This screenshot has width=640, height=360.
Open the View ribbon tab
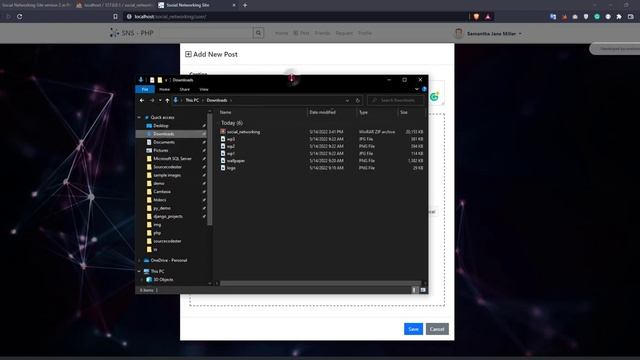click(204, 89)
